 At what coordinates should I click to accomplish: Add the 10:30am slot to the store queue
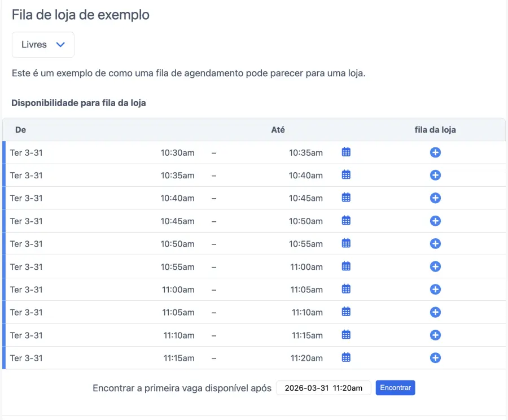pyautogui.click(x=435, y=152)
